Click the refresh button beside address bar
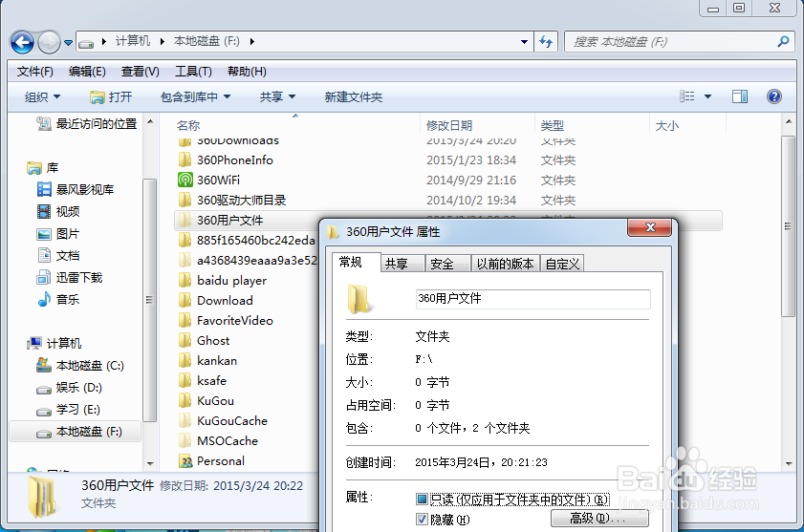 (x=546, y=41)
